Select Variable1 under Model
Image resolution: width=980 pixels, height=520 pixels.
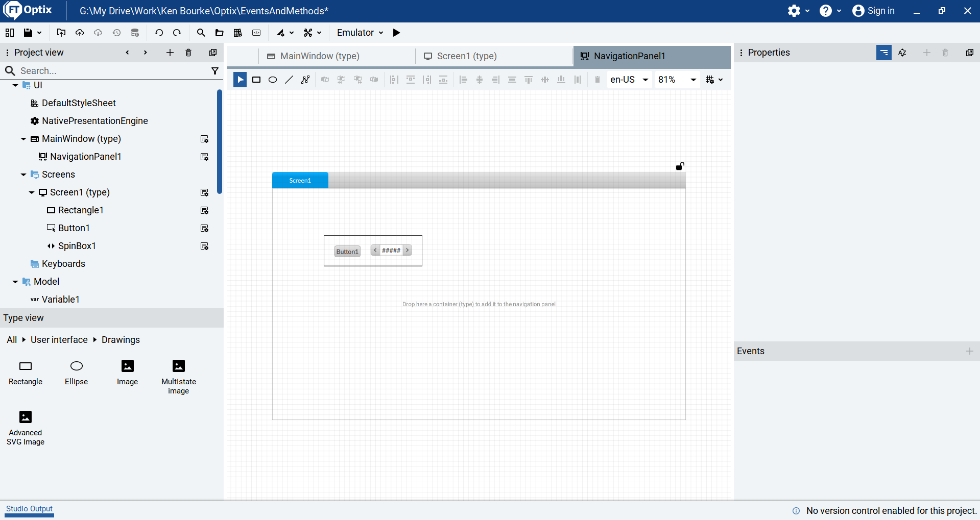point(60,300)
